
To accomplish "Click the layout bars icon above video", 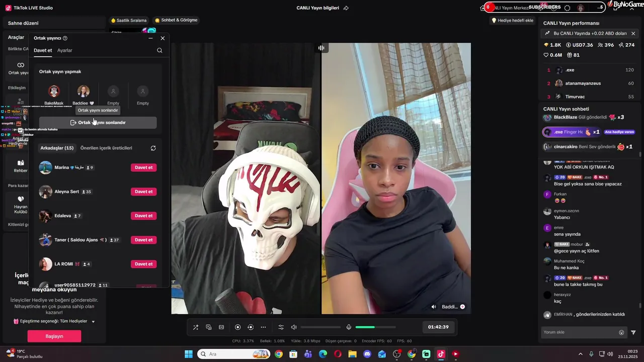I will click(x=321, y=48).
